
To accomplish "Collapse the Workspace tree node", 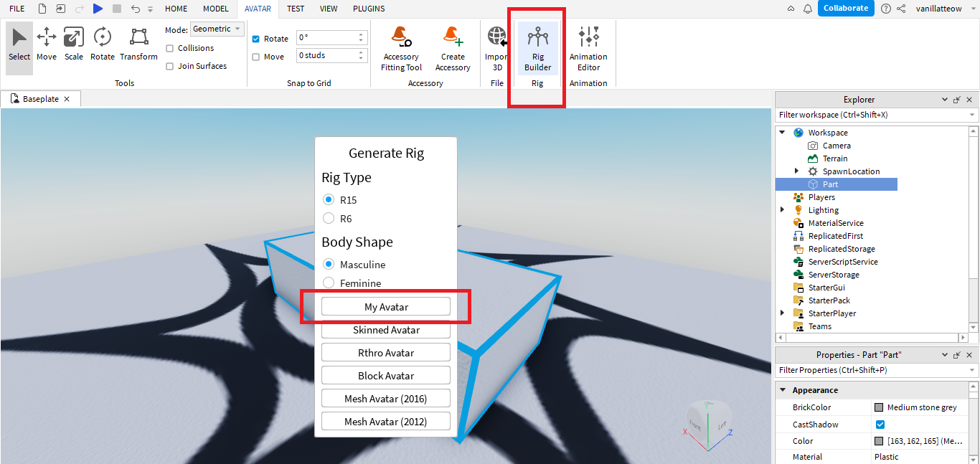I will 782,133.
